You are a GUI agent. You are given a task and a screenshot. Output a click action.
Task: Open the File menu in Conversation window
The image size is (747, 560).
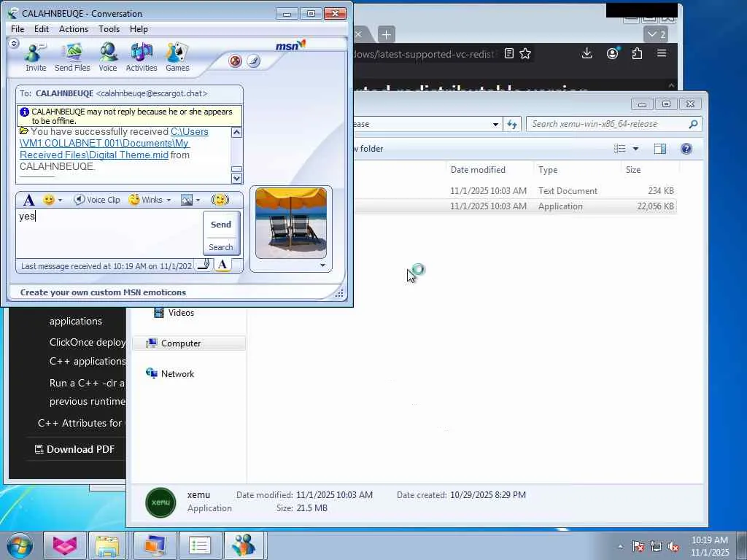[x=18, y=29]
